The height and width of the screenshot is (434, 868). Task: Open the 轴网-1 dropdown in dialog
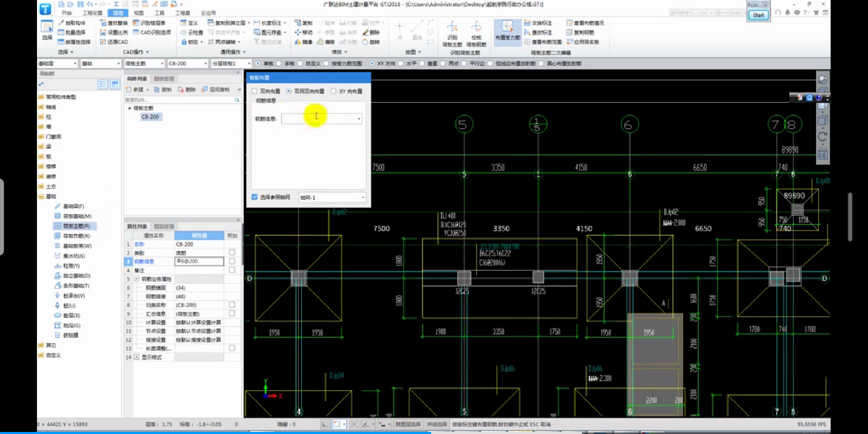(332, 197)
